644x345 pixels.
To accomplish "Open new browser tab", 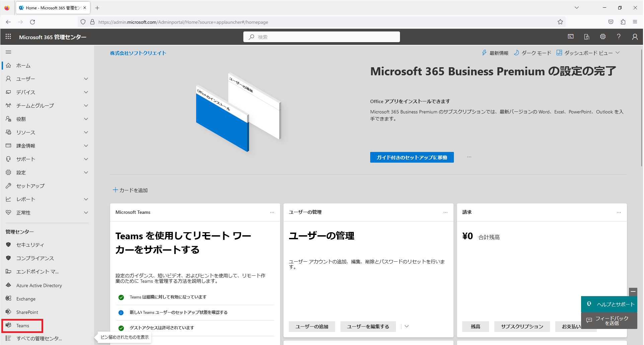I will pos(97,8).
